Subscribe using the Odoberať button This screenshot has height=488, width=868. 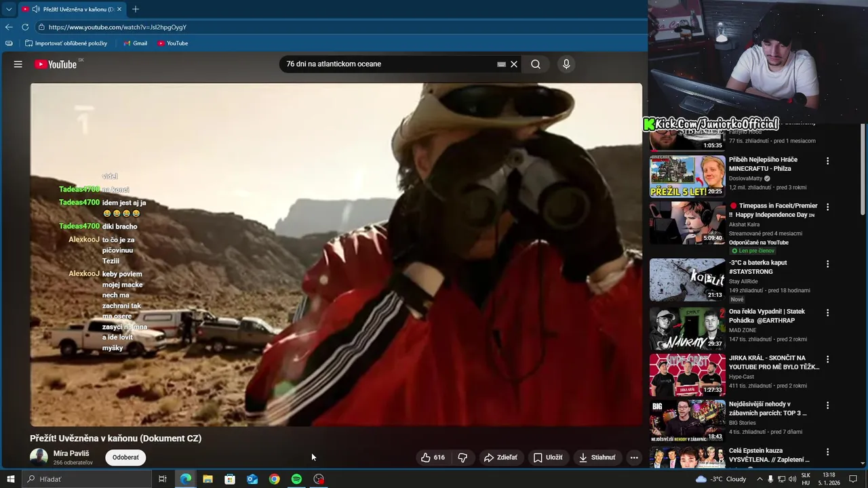tap(125, 457)
